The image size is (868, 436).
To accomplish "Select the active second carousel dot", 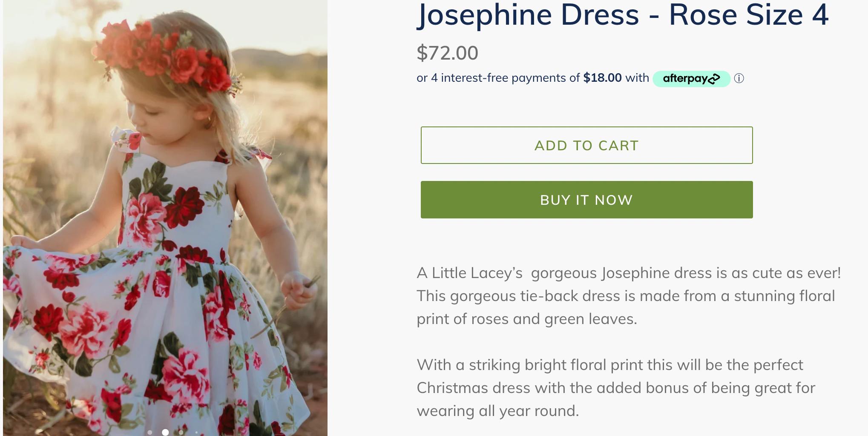I will coord(165,432).
